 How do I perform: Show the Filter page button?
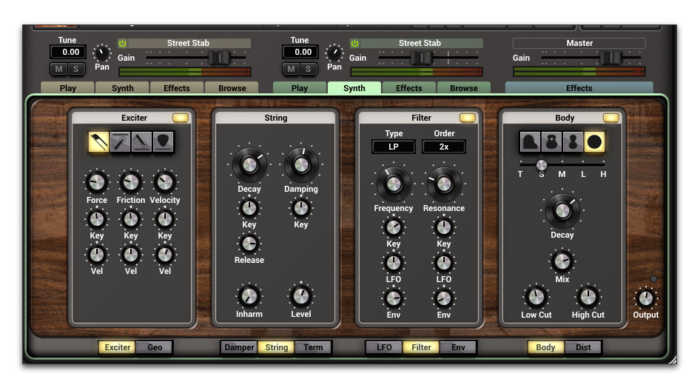[x=421, y=347]
